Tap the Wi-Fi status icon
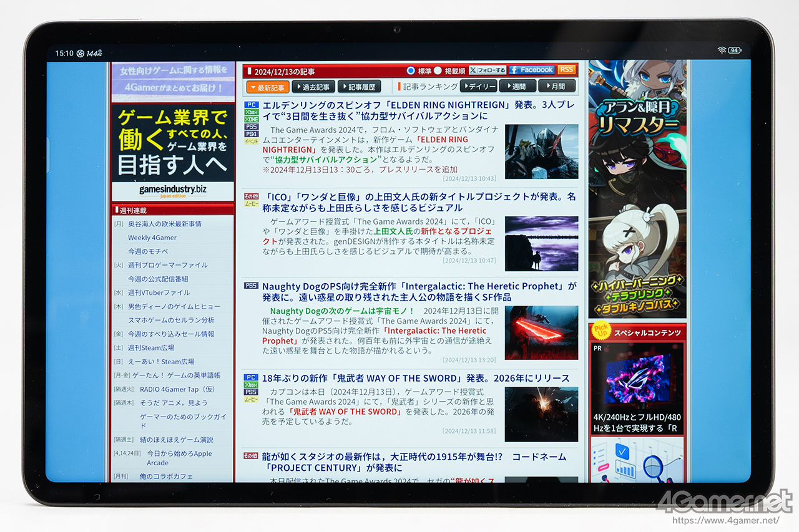 click(722, 50)
